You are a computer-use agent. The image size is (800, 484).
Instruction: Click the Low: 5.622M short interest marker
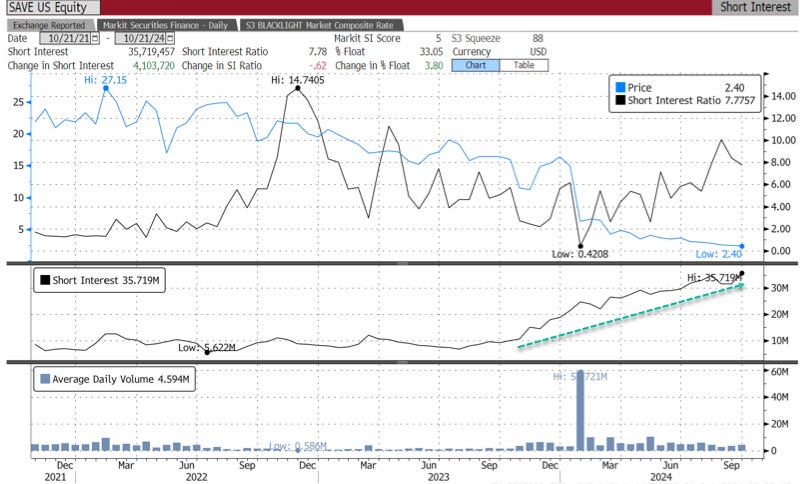point(206,352)
